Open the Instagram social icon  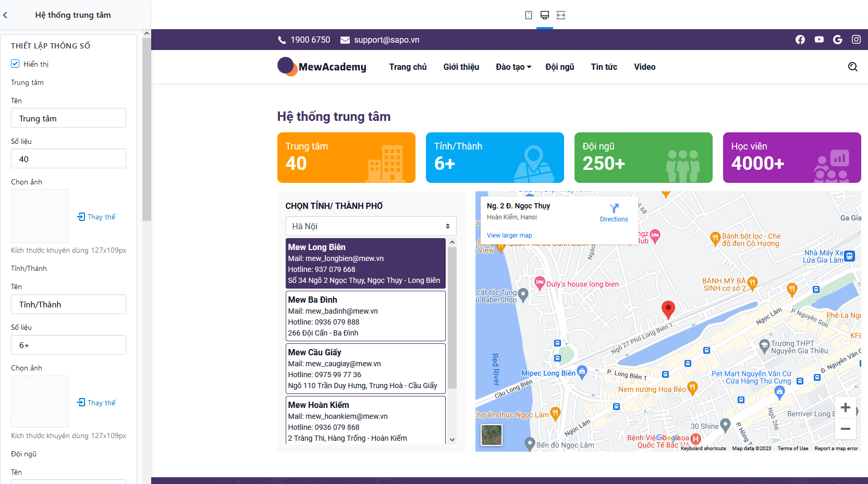[856, 40]
